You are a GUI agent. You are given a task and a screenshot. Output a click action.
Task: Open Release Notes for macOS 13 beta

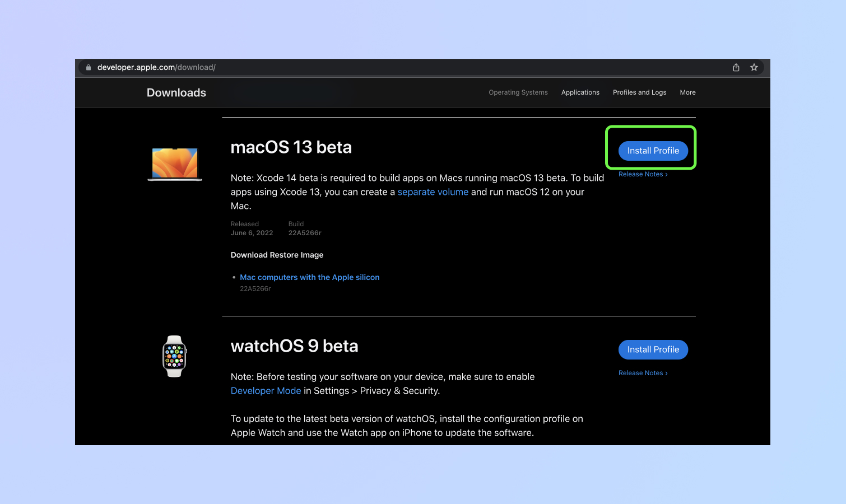tap(643, 174)
